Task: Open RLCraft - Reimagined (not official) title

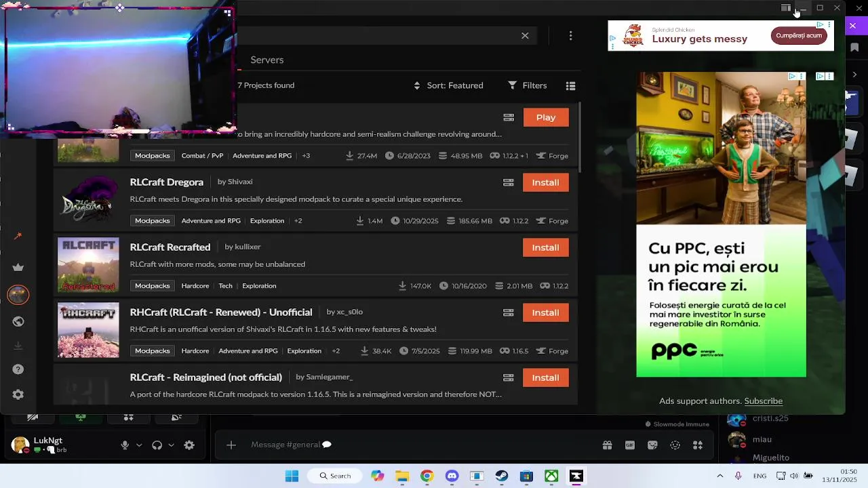Action: point(206,377)
